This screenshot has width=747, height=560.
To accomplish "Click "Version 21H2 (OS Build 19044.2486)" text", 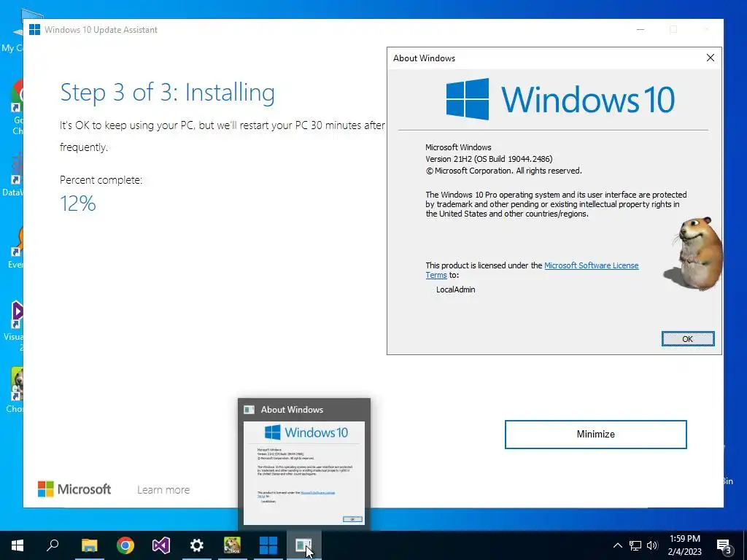I will [x=489, y=159].
